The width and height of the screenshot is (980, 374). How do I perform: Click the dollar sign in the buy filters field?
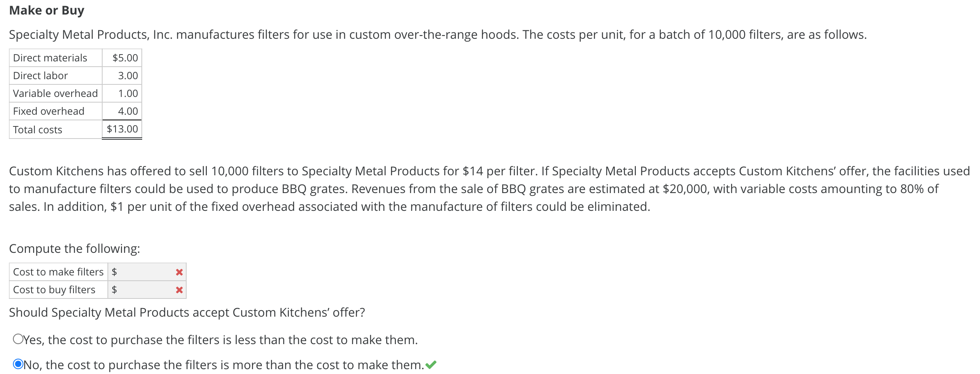pos(114,290)
